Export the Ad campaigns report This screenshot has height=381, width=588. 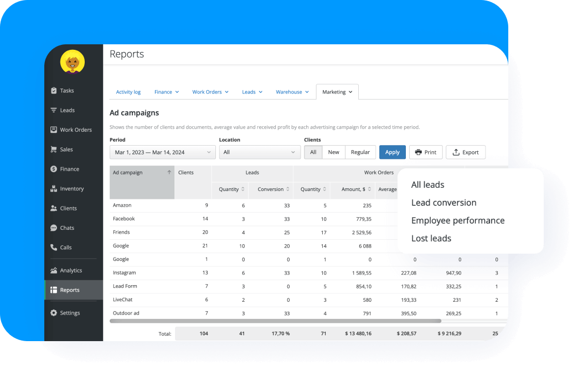click(x=466, y=152)
